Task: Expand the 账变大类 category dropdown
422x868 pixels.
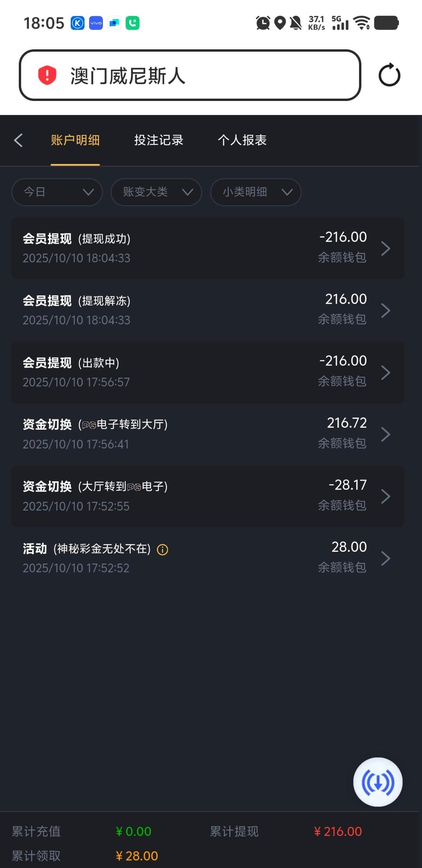Action: point(156,192)
